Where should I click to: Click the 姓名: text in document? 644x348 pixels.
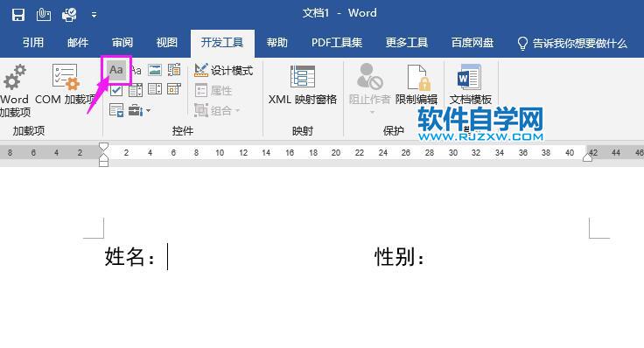click(129, 257)
